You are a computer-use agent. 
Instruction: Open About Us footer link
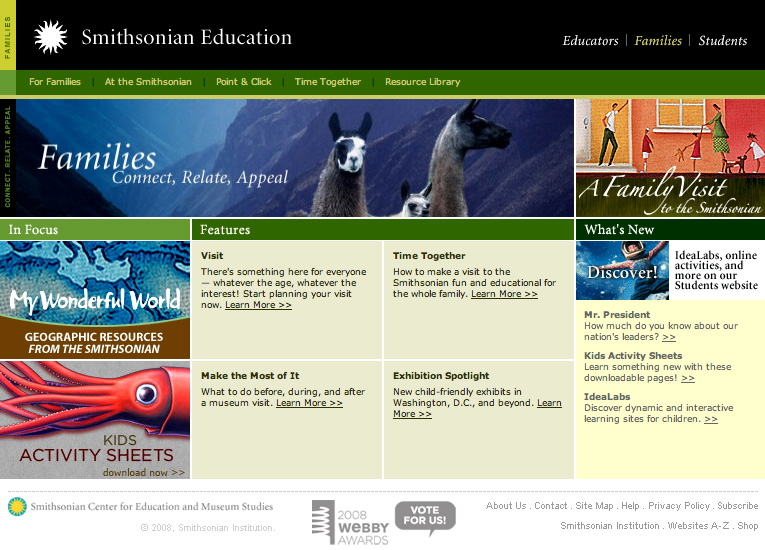(506, 506)
